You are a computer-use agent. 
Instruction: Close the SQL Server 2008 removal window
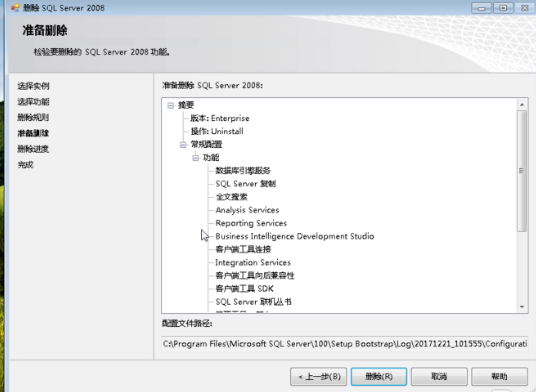(x=525, y=8)
